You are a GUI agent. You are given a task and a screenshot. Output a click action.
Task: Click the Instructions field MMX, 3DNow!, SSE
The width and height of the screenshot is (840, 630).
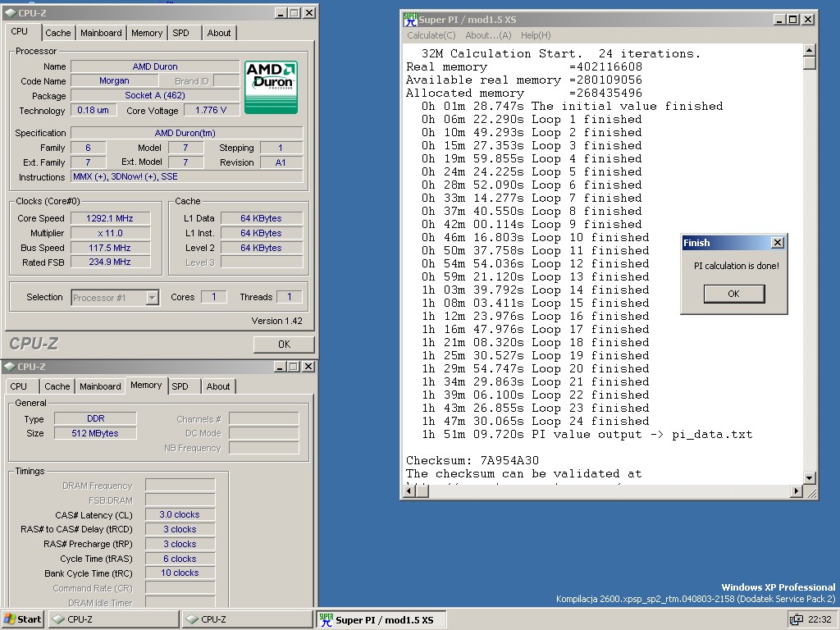click(x=187, y=177)
